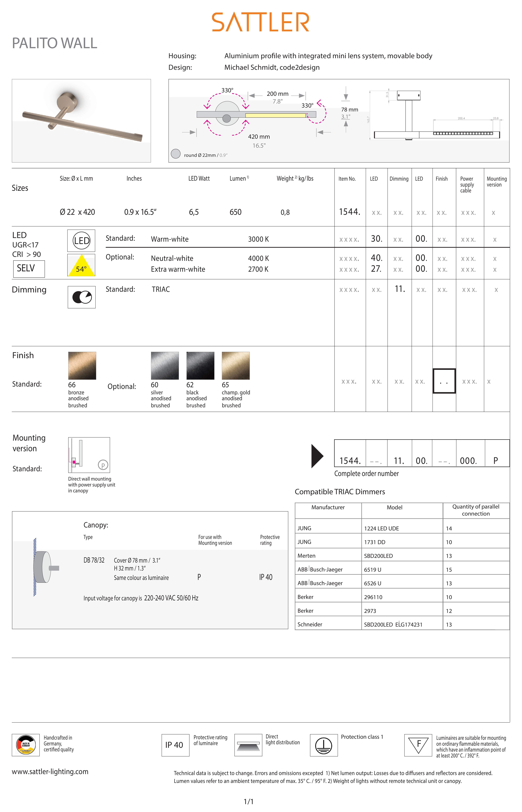Image resolution: width=522 pixels, height=812 pixels.
Task: Click the Lumen value 650
Action: (x=236, y=212)
